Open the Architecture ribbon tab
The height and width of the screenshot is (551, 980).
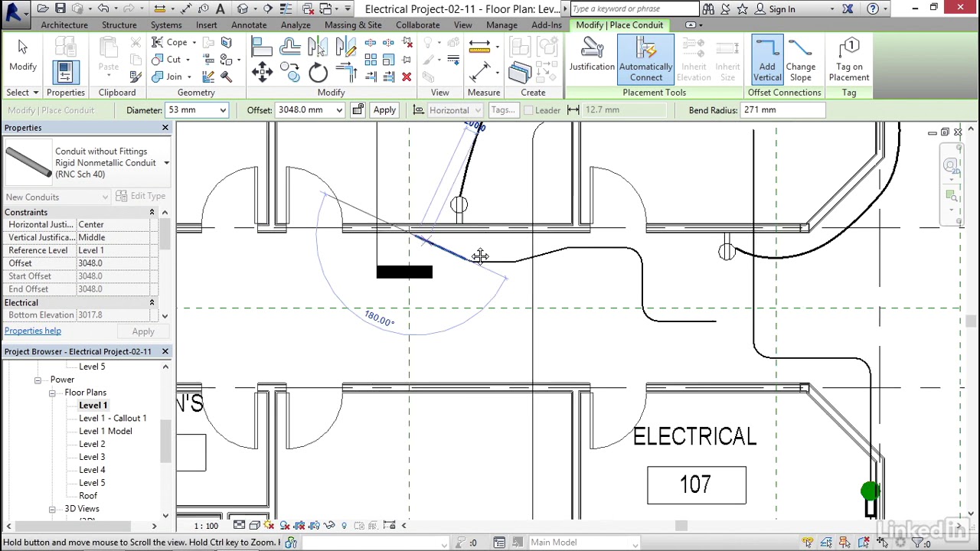(x=64, y=24)
